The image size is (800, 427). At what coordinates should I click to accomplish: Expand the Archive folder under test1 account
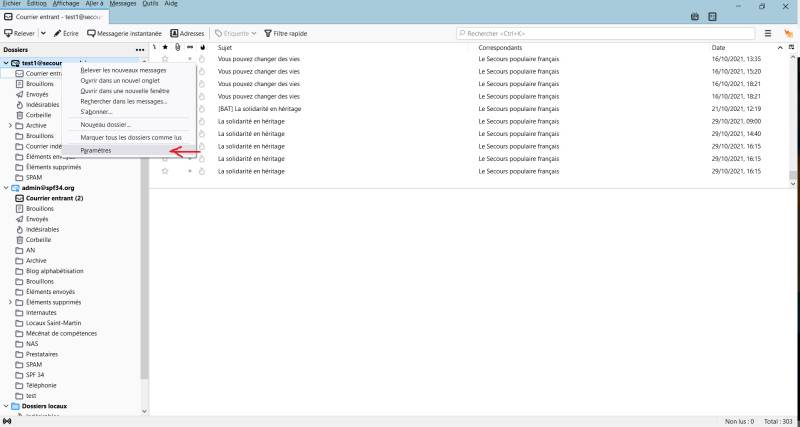tap(10, 125)
